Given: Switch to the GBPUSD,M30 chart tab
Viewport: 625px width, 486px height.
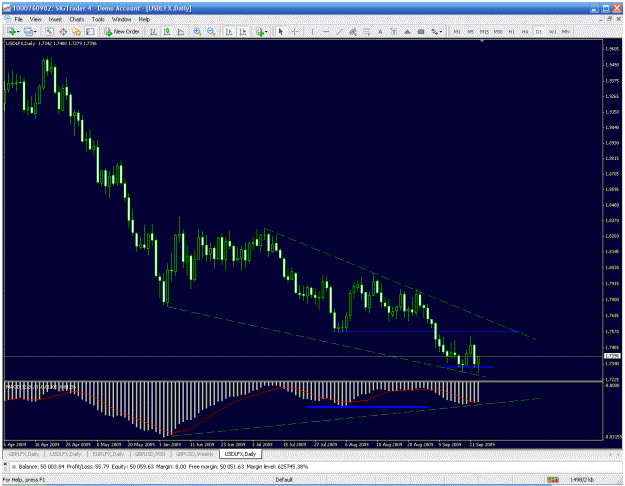Looking at the screenshot, I should [150, 454].
